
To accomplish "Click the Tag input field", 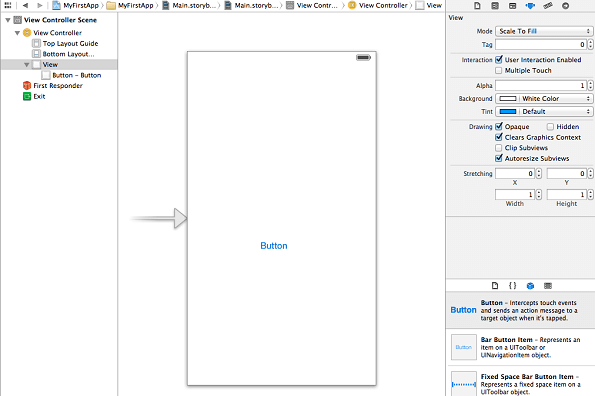I will click(541, 44).
